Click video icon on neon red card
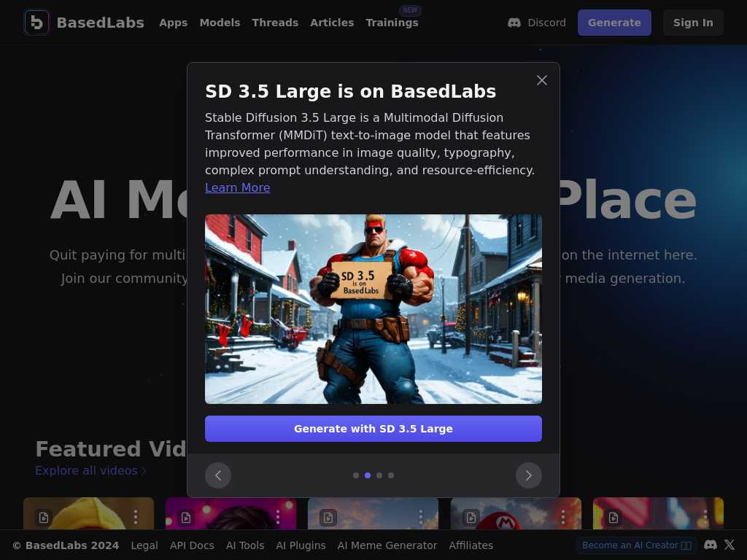Screen dimensions: 747x560 (614, 518)
